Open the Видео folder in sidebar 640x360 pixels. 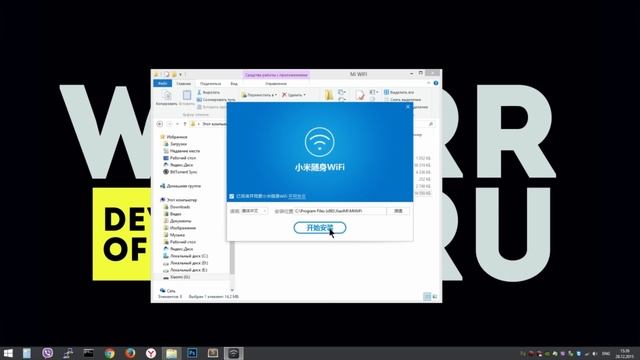(x=172, y=214)
